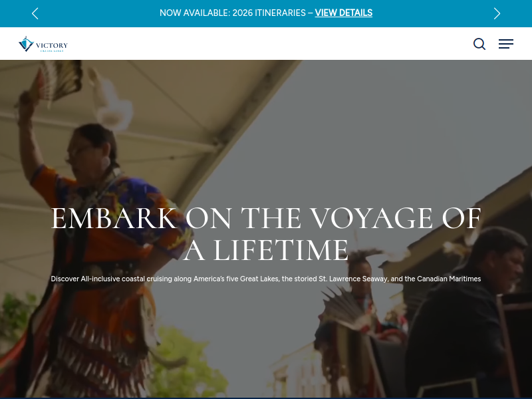Viewport: 532px width, 399px height.
Task: Advance the announcement banner with right arrow
Action: click(x=497, y=13)
